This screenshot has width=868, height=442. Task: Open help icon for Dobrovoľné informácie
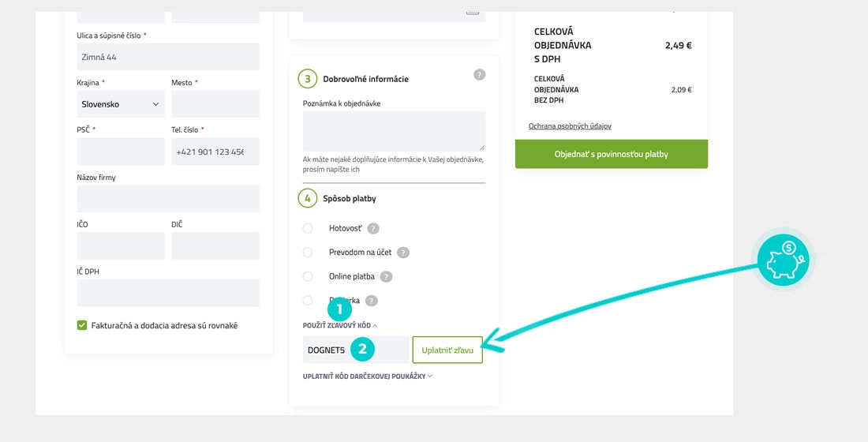(x=480, y=75)
